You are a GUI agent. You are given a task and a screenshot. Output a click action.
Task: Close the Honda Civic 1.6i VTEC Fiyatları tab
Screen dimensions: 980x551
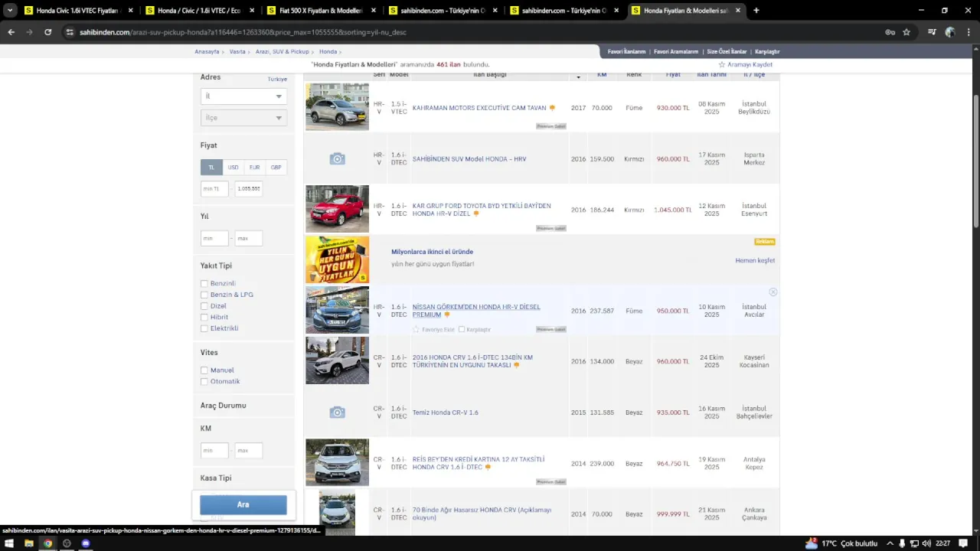coord(130,11)
